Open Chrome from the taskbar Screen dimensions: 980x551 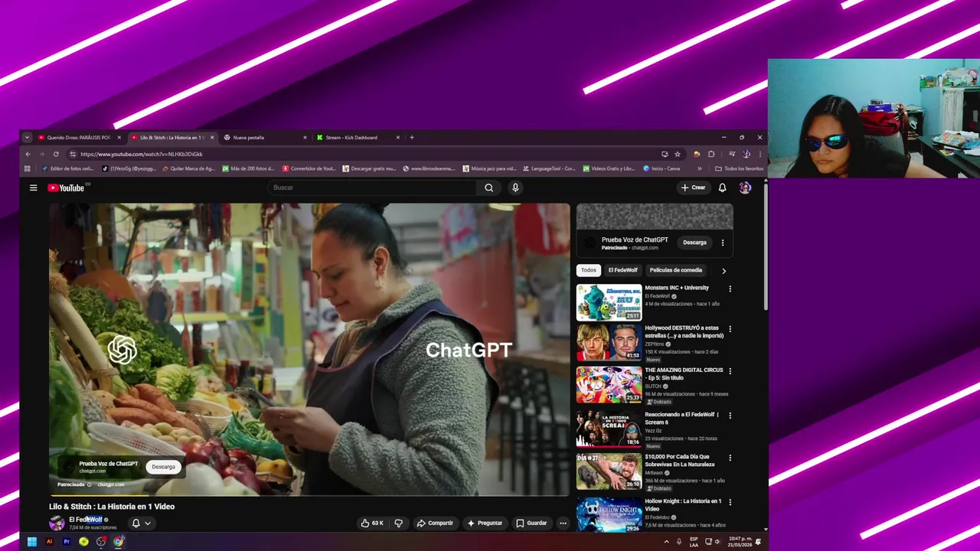[x=119, y=542]
